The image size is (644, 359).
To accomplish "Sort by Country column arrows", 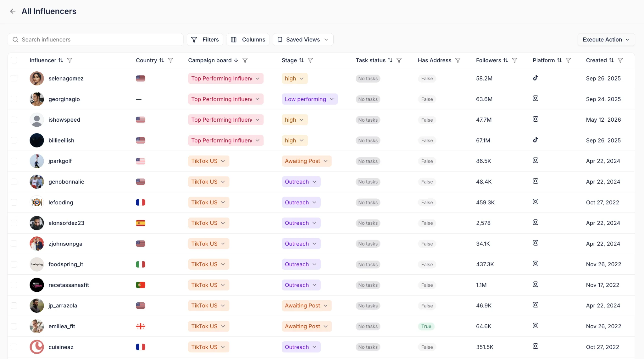I will click(x=162, y=60).
